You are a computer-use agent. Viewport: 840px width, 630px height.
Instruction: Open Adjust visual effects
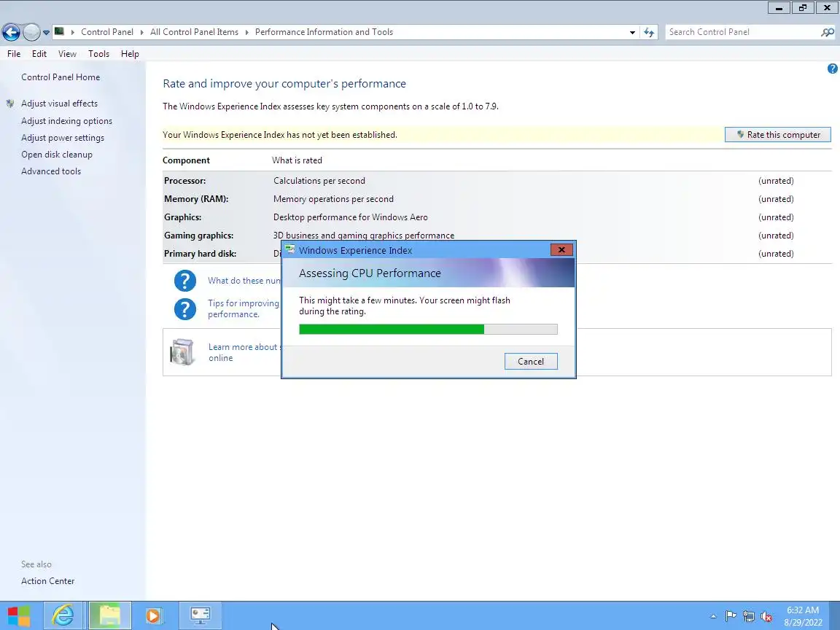click(x=60, y=104)
